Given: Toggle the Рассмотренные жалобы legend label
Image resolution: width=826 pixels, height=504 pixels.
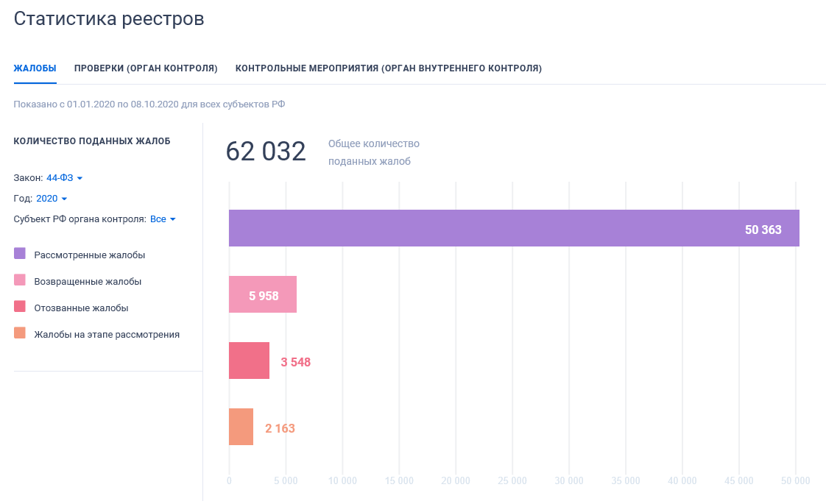Looking at the screenshot, I should click(x=90, y=255).
